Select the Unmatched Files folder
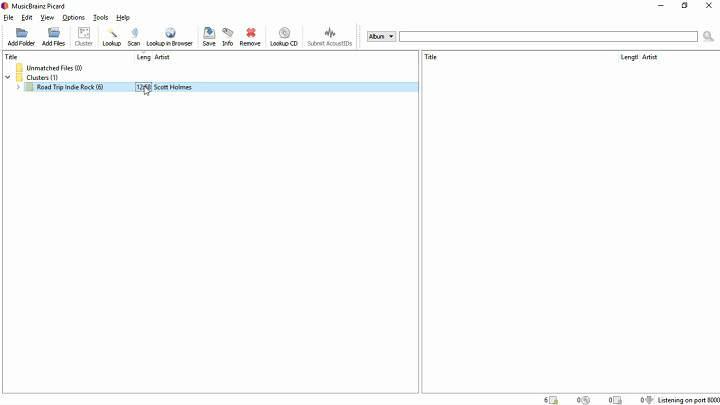 [53, 68]
